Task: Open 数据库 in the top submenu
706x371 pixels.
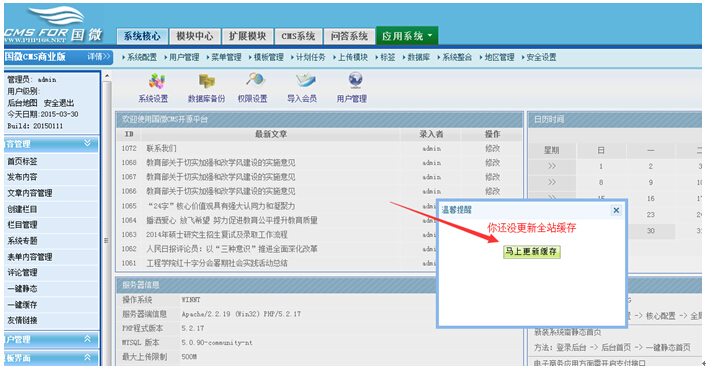Action: (419, 57)
